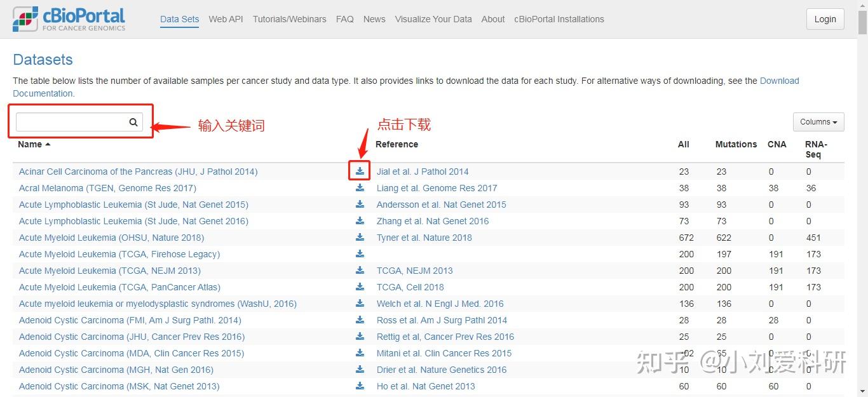Open the FAQ menu item
Image resolution: width=868 pixels, height=397 pixels.
click(x=344, y=19)
